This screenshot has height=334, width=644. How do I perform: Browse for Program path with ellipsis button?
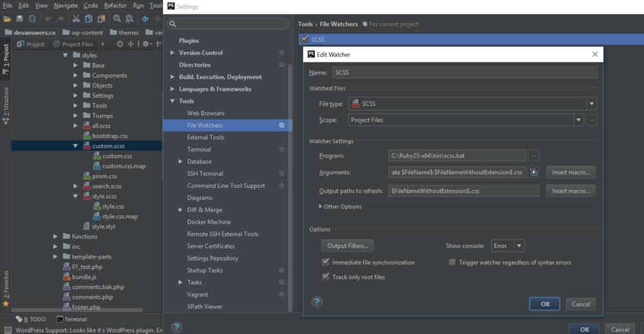tap(533, 156)
